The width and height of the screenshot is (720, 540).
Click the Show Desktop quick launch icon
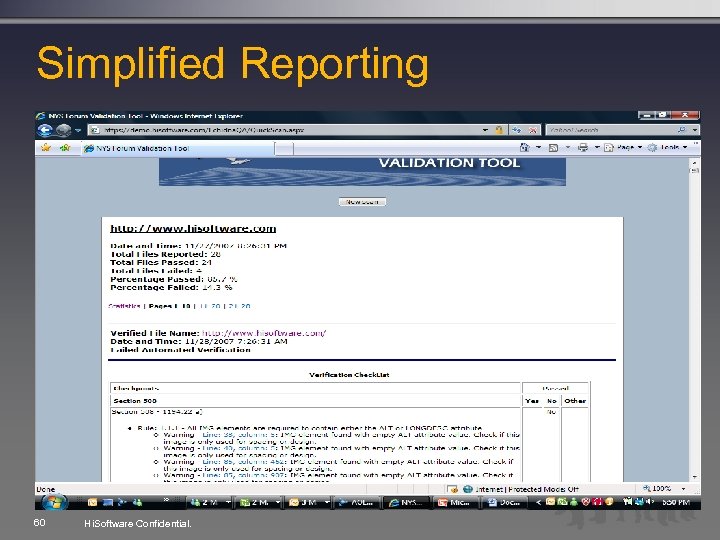[107, 502]
